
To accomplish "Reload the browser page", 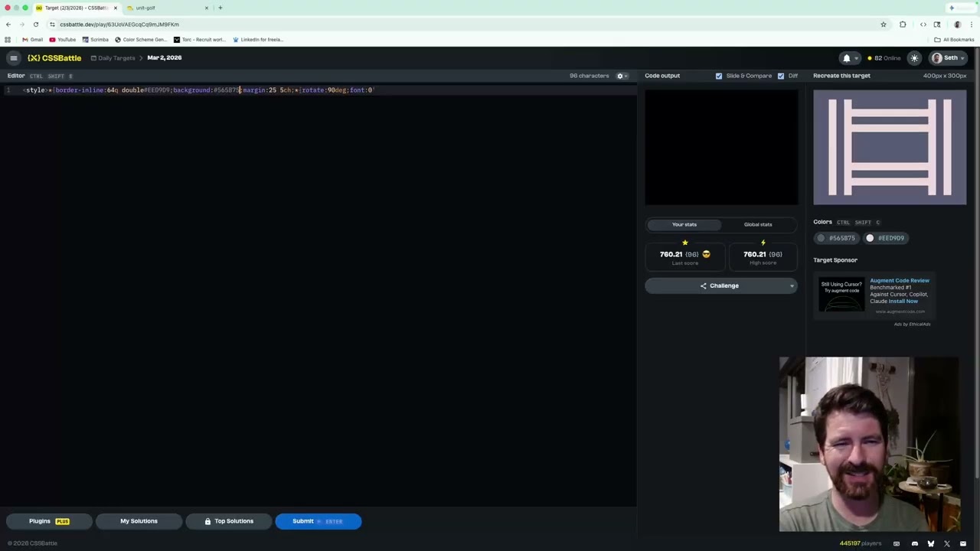I will pos(35,24).
